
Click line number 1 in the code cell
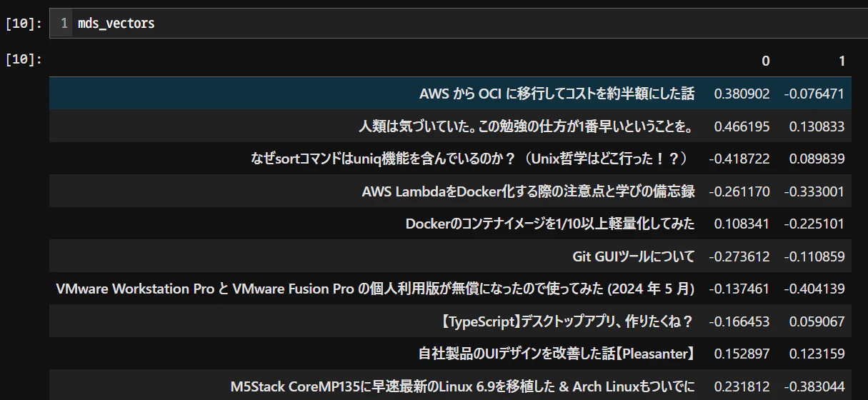64,24
